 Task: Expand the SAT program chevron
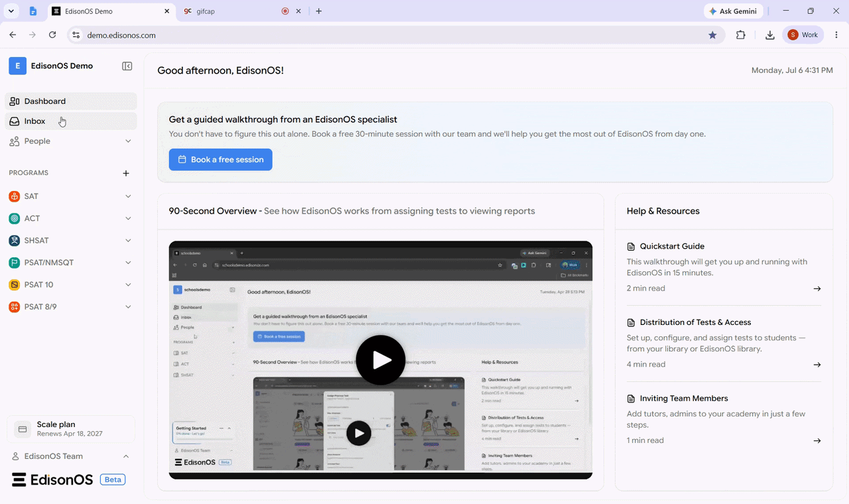coord(128,196)
